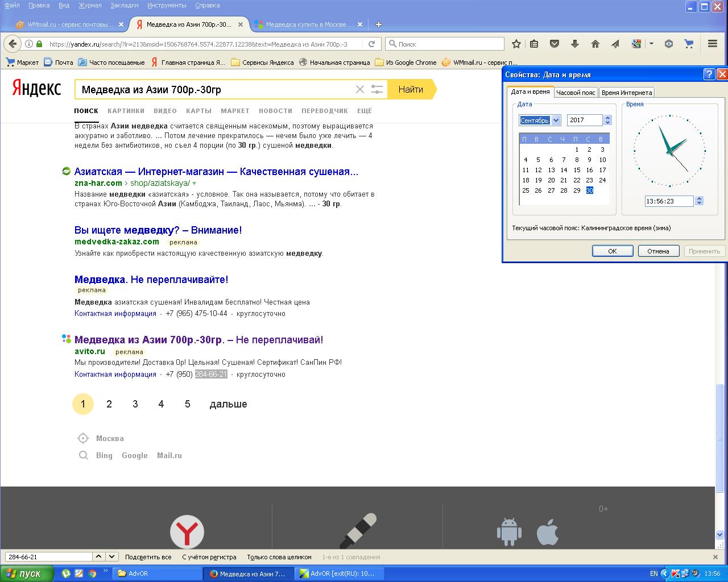Toggle 'Только слова целиком' whole words option
The image size is (728, 582).
[279, 557]
